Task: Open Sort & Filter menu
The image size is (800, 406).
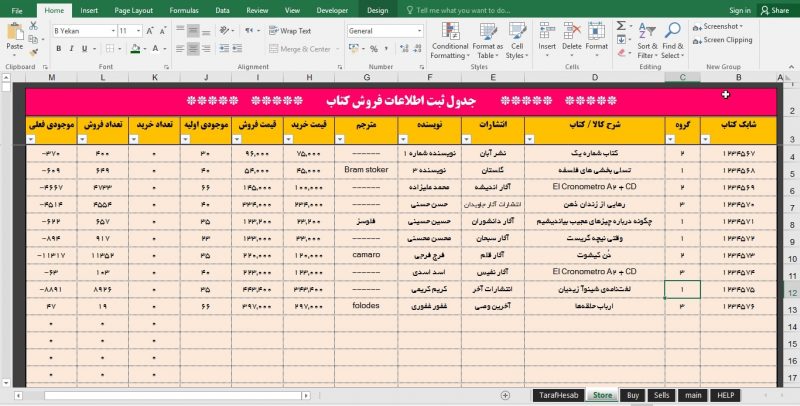Action: pyautogui.click(x=647, y=41)
